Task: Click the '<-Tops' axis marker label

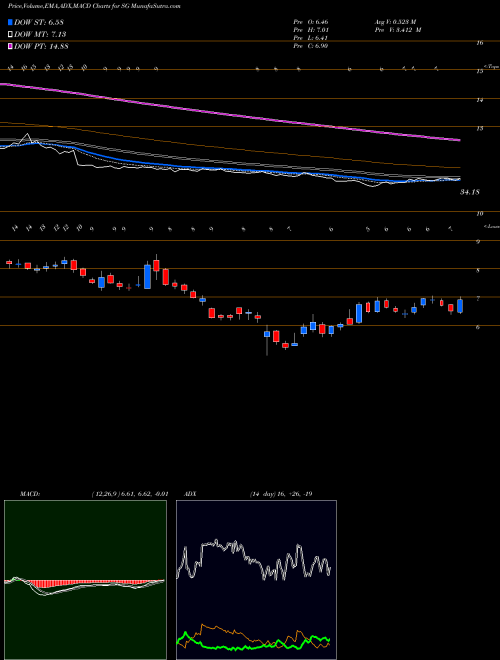Action: 490,67
